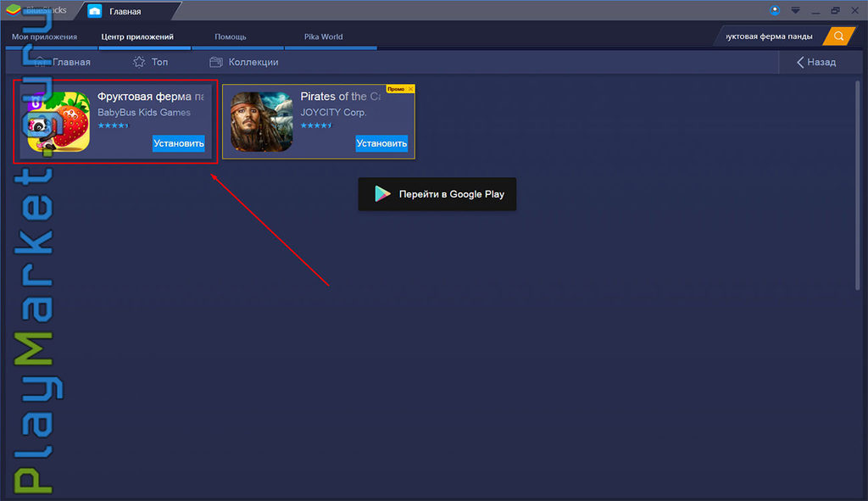Close the Промо badge with the X
Viewport: 868px width, 501px height.
410,89
